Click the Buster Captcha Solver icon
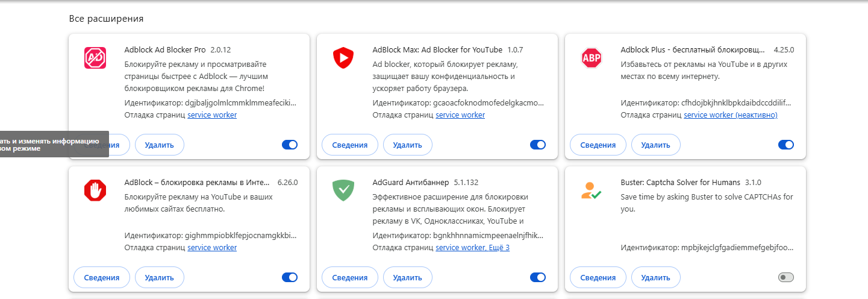Viewport: 868px width, 299px height. [592, 190]
